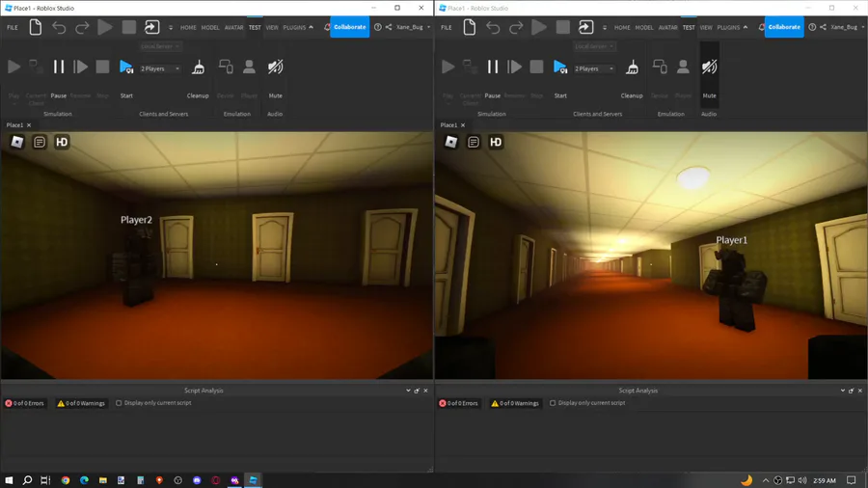Select the TEST tab in right window
The width and height of the screenshot is (868, 488).
pos(689,27)
